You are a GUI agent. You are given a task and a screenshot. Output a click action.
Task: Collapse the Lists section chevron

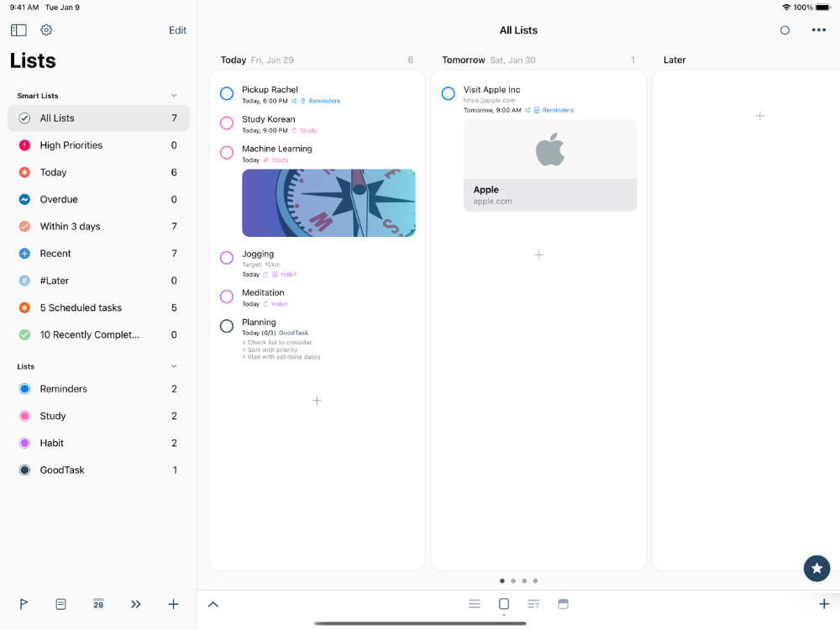coord(174,366)
